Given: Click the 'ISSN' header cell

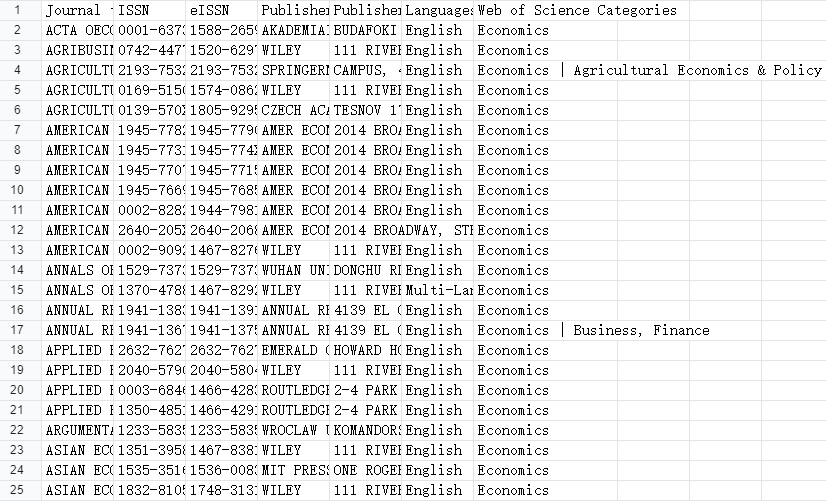Looking at the screenshot, I should (150, 10).
